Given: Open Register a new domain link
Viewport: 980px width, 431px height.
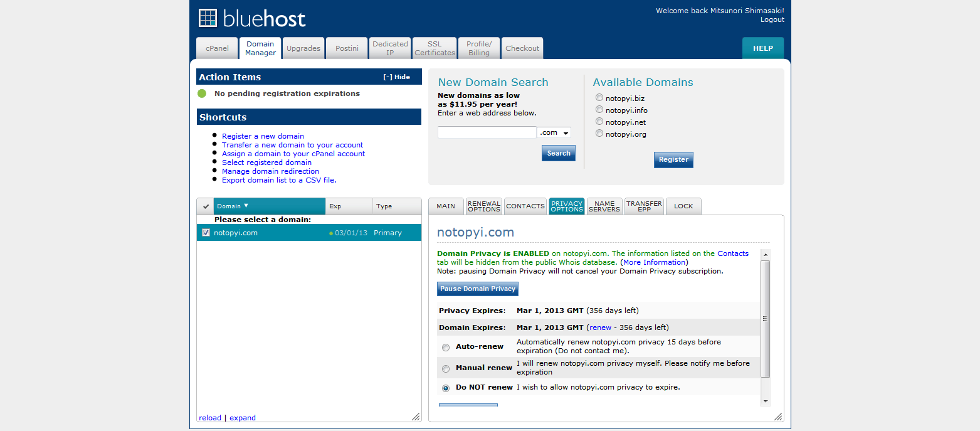Looking at the screenshot, I should pos(263,136).
